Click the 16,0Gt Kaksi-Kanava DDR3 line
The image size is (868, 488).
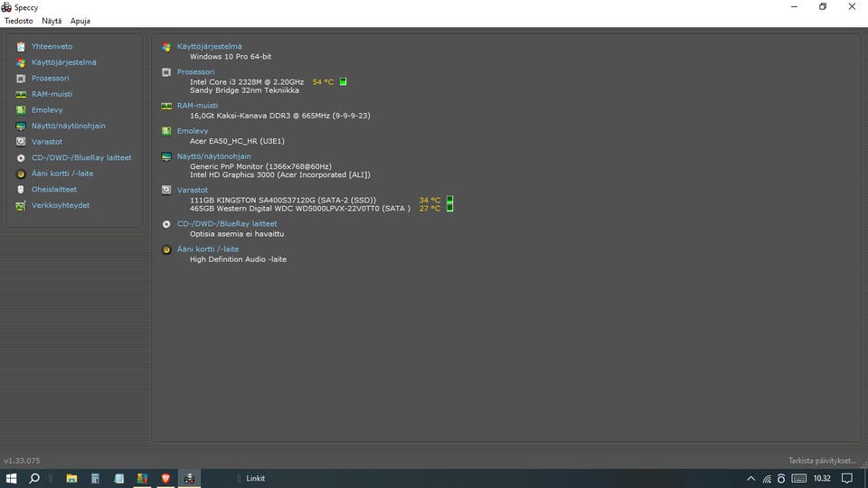click(x=280, y=116)
